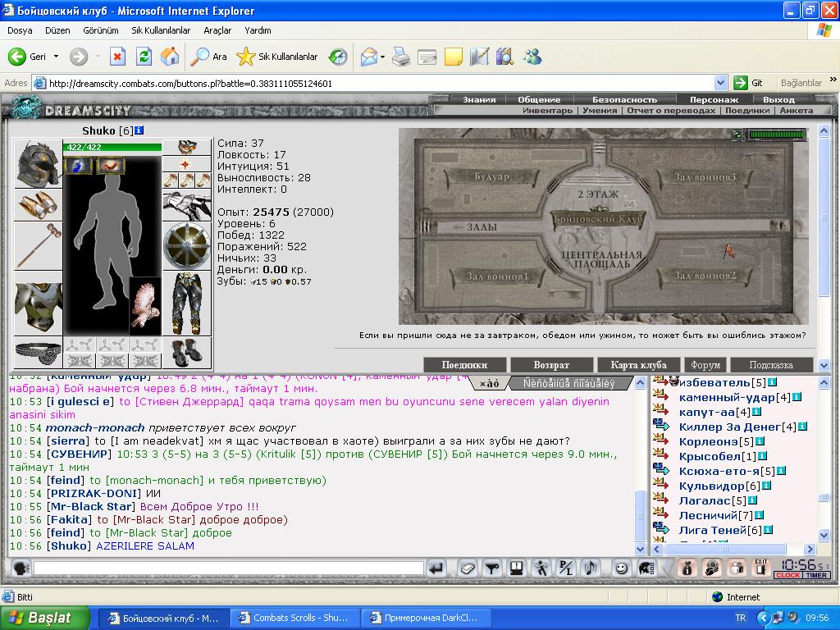This screenshot has width=840, height=630.
Task: Click the Поединки button below the map
Action: click(x=464, y=365)
